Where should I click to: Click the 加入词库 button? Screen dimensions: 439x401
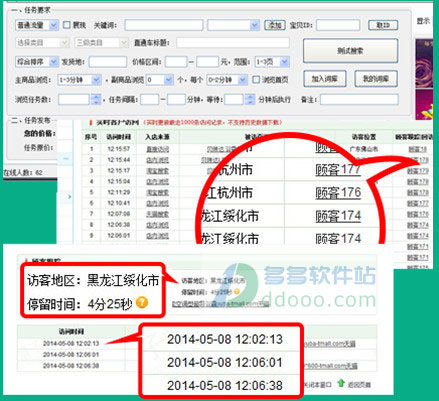click(325, 79)
